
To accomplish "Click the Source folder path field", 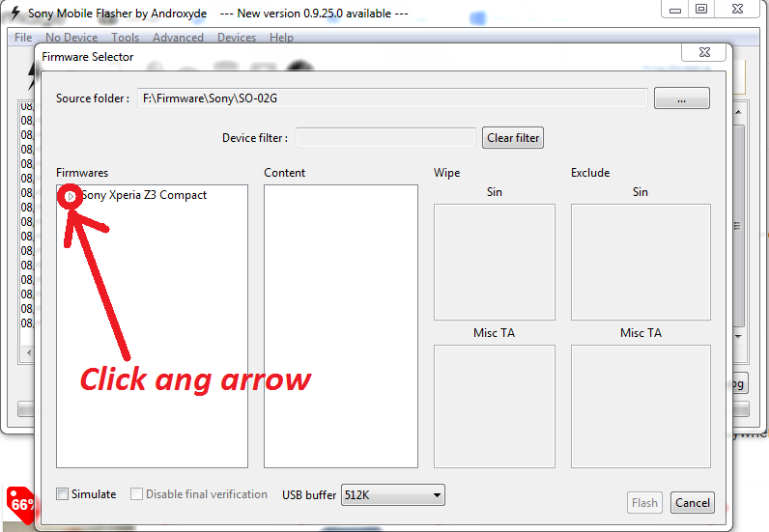I will pos(392,98).
